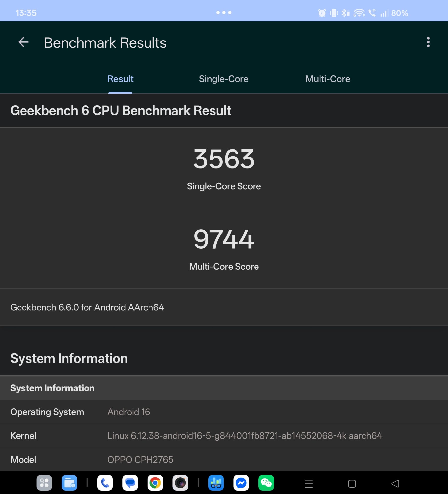Viewport: 448px width, 494px height.
Task: Tap the alarm icon in status bar
Action: (322, 13)
